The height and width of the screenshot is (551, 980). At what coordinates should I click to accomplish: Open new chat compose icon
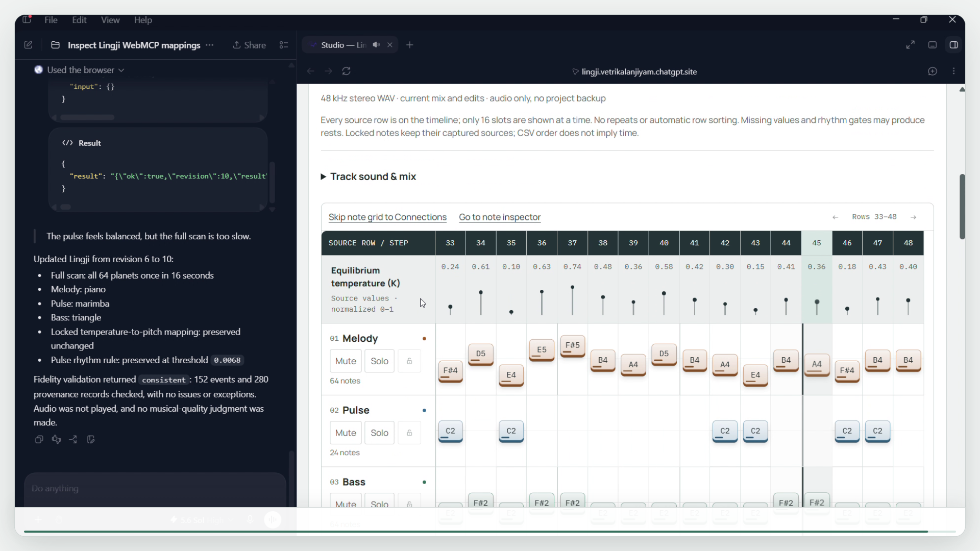click(x=28, y=45)
